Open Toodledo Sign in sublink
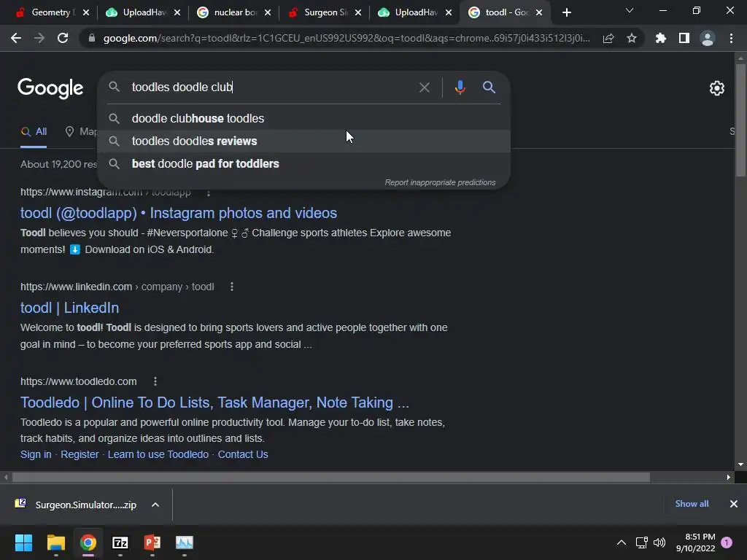The image size is (747, 560). pos(36,455)
